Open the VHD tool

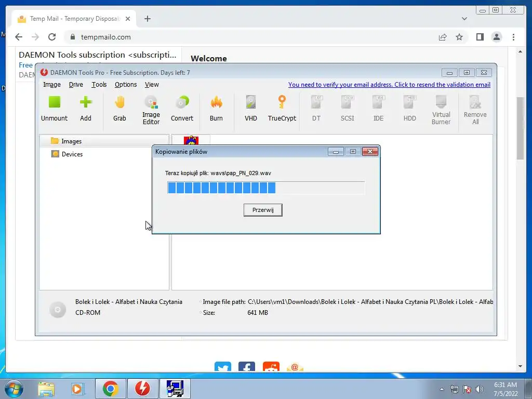pyautogui.click(x=251, y=109)
